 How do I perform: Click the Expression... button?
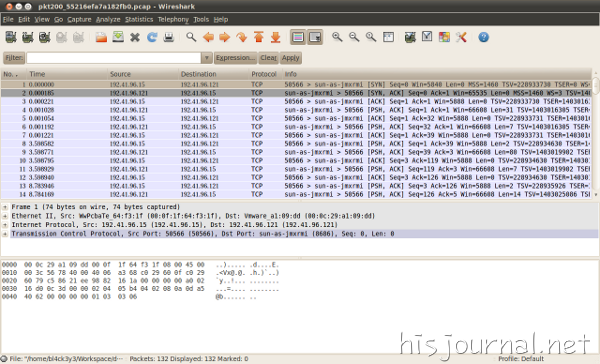(x=235, y=58)
